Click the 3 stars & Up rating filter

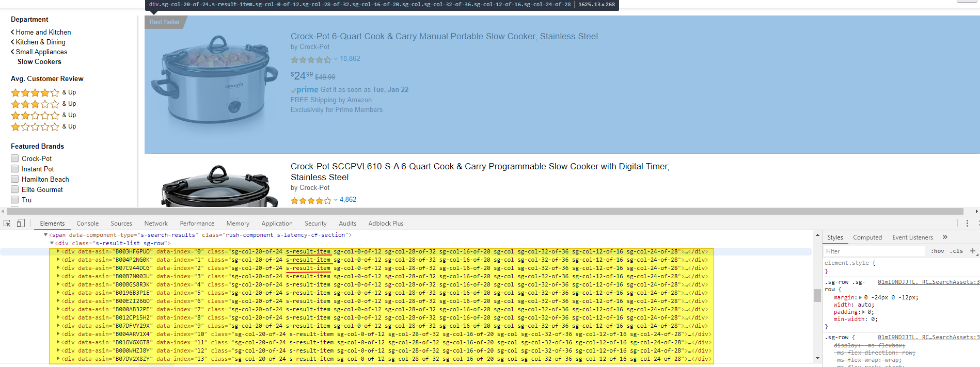[x=43, y=104]
